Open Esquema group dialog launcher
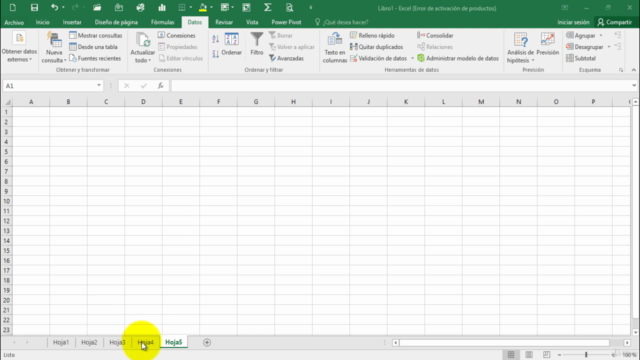The width and height of the screenshot is (640, 360). [x=621, y=70]
